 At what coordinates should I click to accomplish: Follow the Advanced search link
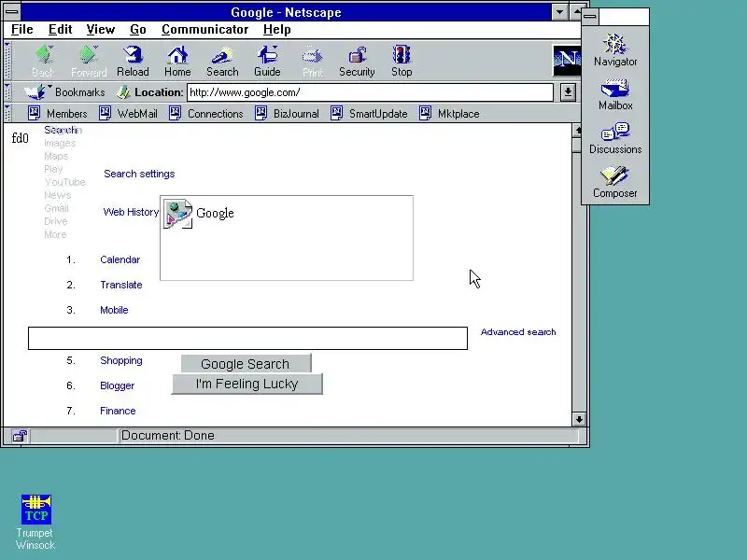[x=518, y=332]
